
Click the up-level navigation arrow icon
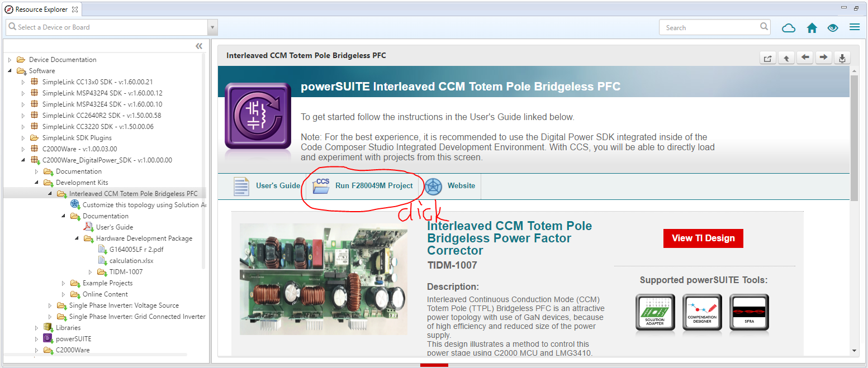point(786,58)
